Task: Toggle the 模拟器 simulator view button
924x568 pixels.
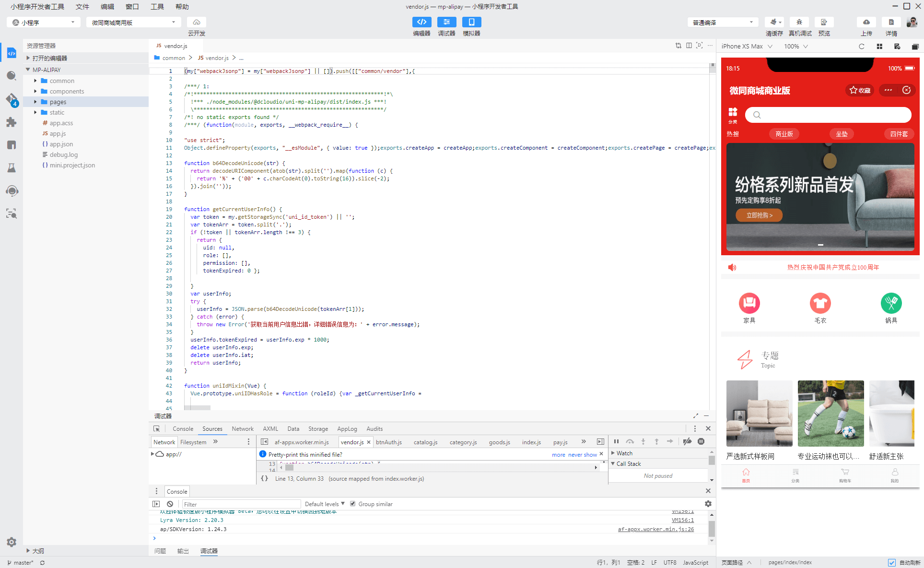Action: [x=471, y=22]
